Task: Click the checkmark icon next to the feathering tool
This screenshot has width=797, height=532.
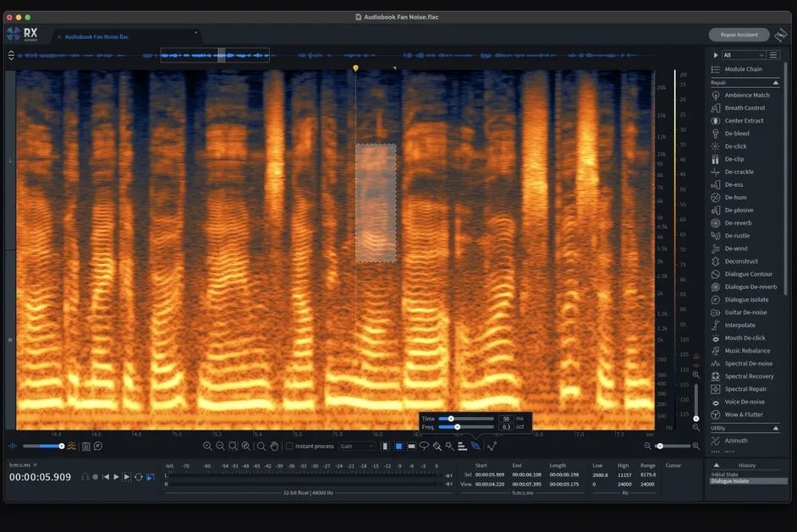Action: (492, 446)
